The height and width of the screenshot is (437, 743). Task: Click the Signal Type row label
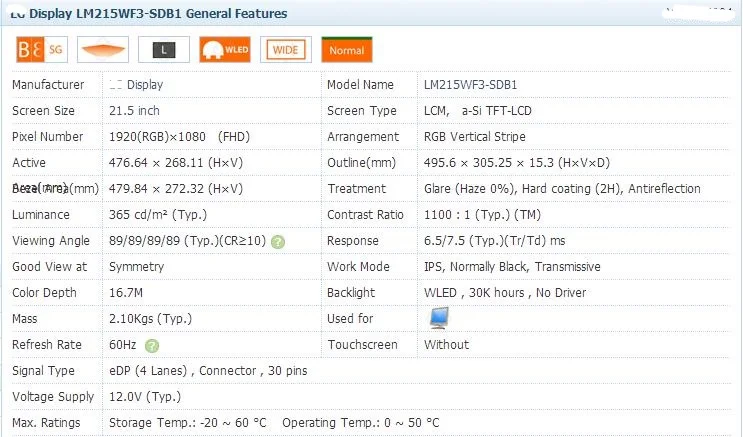point(43,371)
